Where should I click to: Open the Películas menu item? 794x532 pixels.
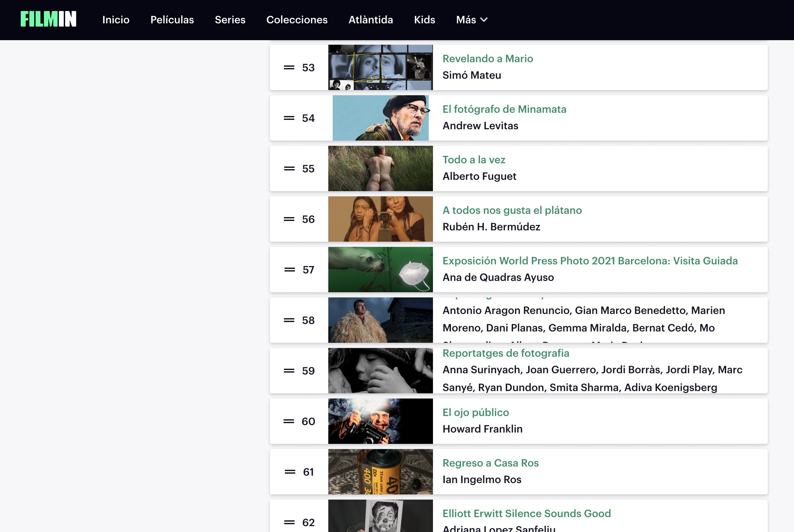172,20
